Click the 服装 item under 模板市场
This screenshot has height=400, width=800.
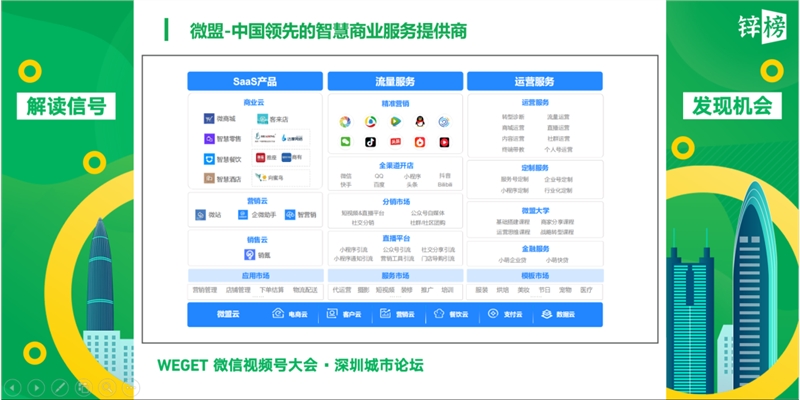click(x=482, y=290)
